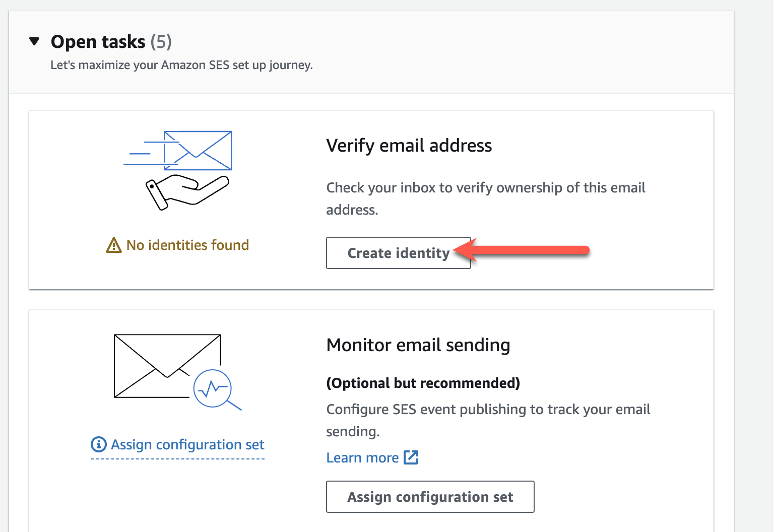This screenshot has height=532, width=773.
Task: Click the envelope with magnifier monitoring illustration
Action: [x=171, y=370]
